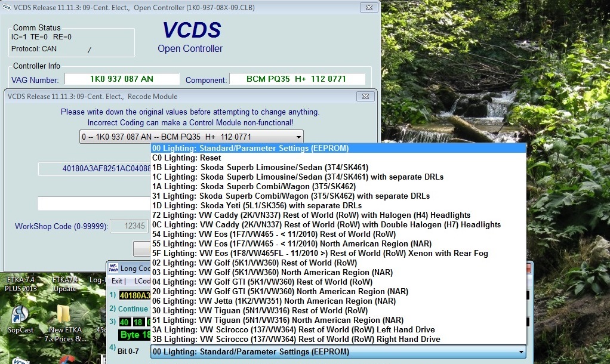Choose 06 VW Jetta North American Region
The height and width of the screenshot is (364, 610).
click(x=338, y=301)
